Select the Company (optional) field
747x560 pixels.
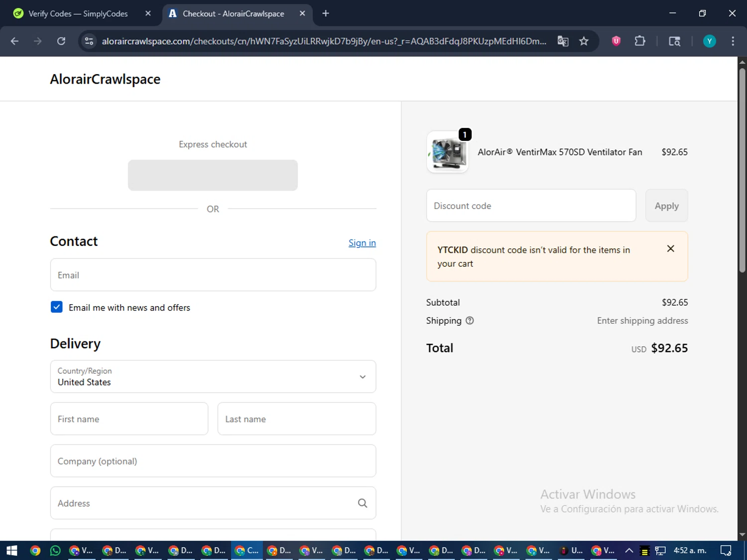(x=213, y=461)
